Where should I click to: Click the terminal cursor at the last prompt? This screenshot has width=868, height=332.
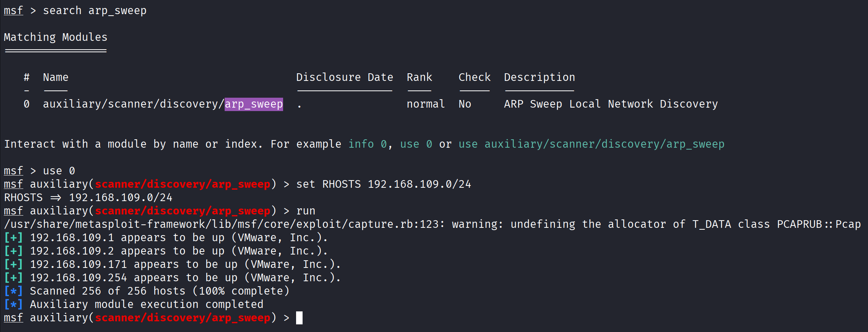click(299, 318)
